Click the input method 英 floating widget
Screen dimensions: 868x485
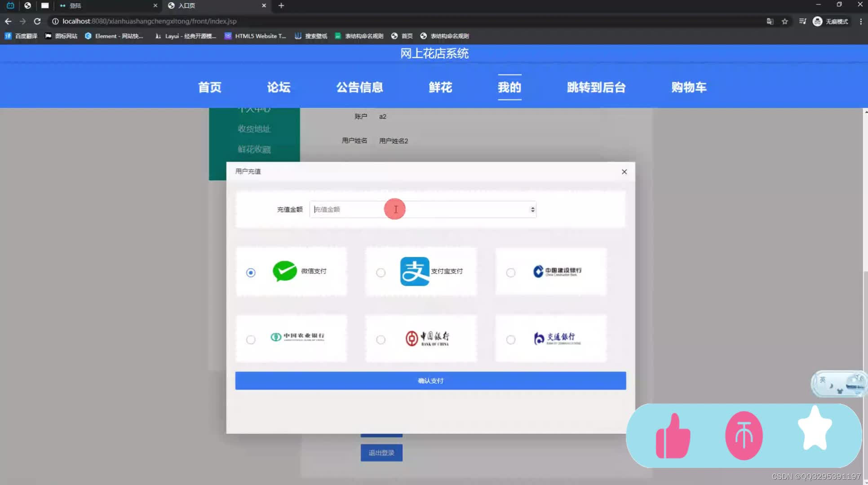click(838, 384)
